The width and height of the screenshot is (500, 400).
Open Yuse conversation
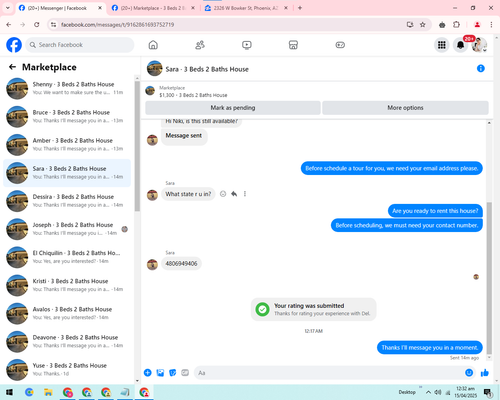67,369
